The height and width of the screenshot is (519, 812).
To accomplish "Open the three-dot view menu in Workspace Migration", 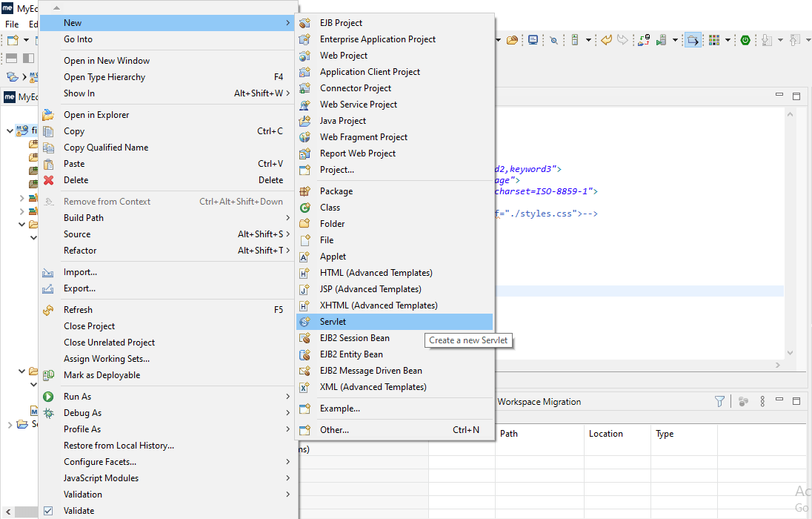I will tap(762, 401).
